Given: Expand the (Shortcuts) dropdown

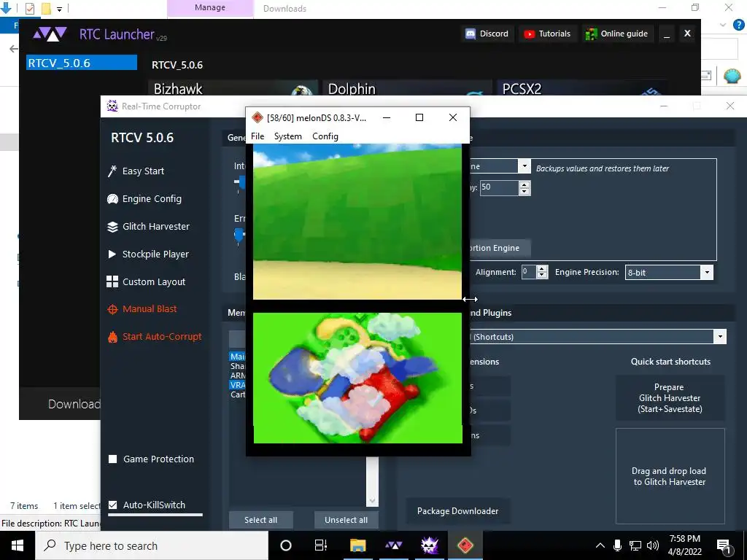Looking at the screenshot, I should coord(720,337).
